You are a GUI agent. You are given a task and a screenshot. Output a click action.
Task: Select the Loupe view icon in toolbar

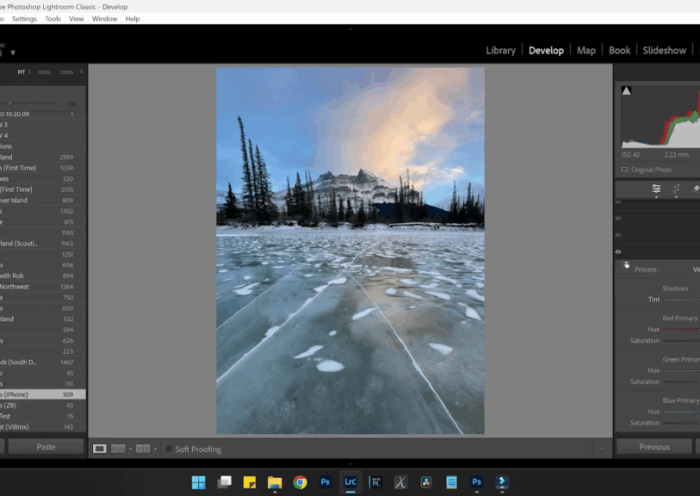pos(100,449)
